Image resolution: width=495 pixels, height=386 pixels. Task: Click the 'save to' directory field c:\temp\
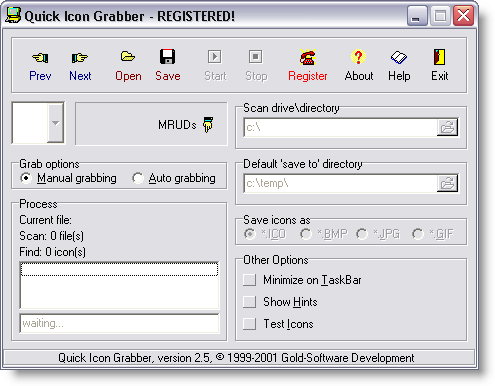click(340, 183)
